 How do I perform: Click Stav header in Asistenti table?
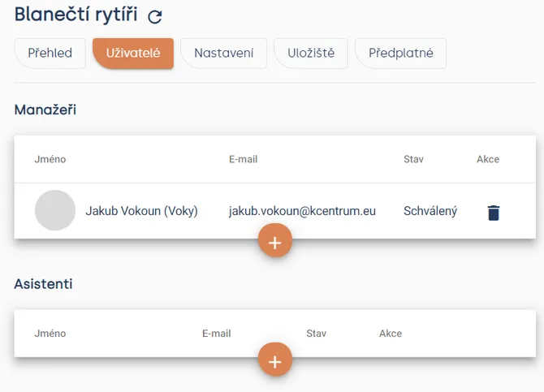pos(317,334)
